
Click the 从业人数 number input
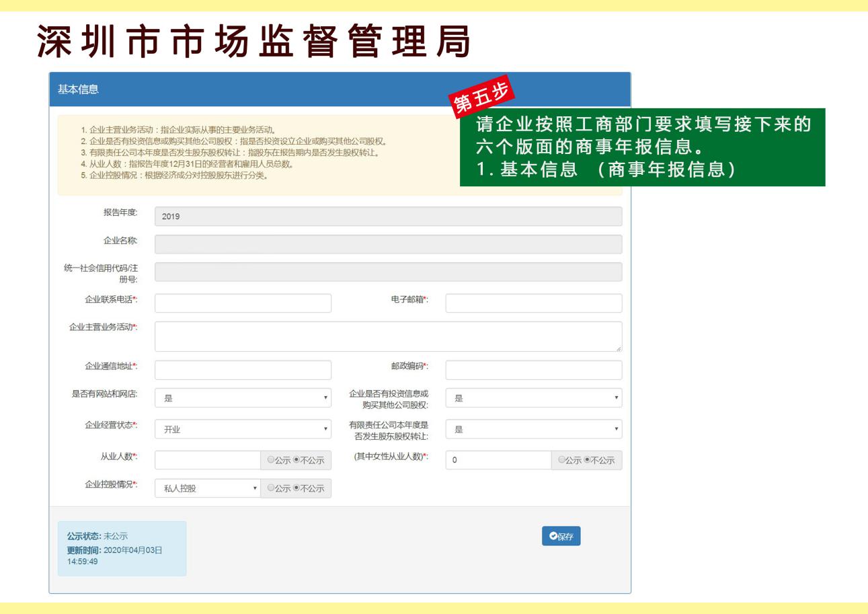coord(208,460)
